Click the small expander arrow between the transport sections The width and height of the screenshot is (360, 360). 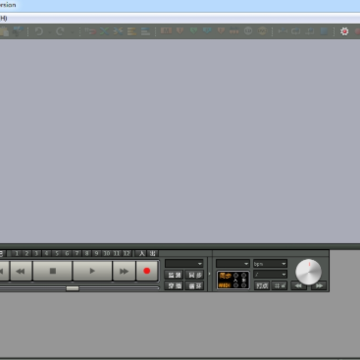[x=210, y=274]
